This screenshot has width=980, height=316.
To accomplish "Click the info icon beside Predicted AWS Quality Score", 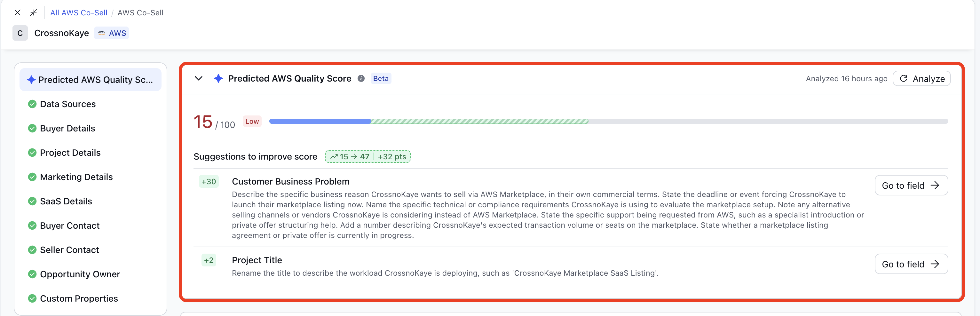I will (361, 78).
